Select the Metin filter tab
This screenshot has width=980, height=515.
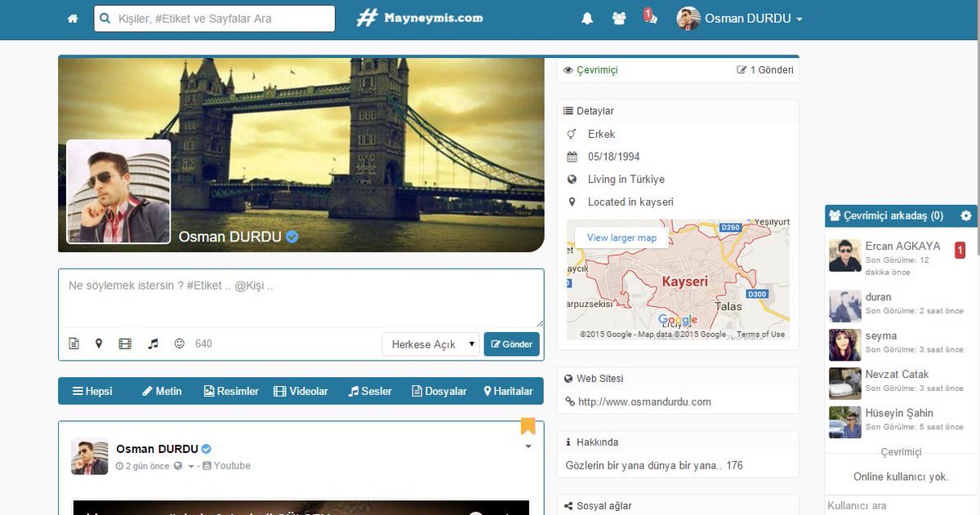coord(162,391)
